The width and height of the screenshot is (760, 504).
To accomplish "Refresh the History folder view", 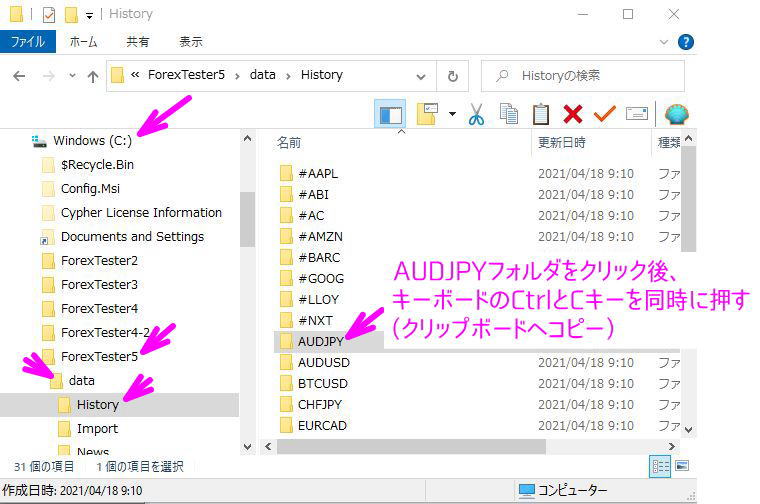I will 453,76.
